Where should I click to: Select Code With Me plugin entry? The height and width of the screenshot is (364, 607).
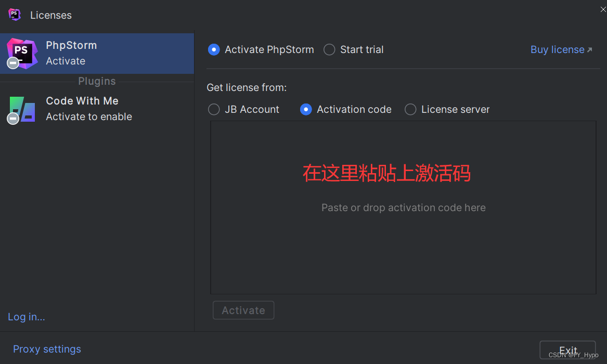(x=97, y=109)
